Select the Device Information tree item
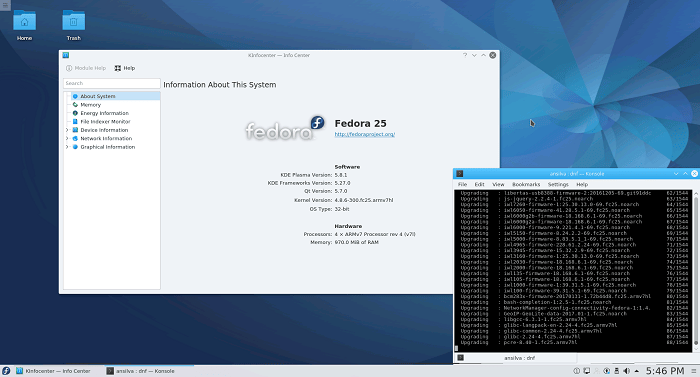Image resolution: width=700 pixels, height=377 pixels. (x=104, y=130)
